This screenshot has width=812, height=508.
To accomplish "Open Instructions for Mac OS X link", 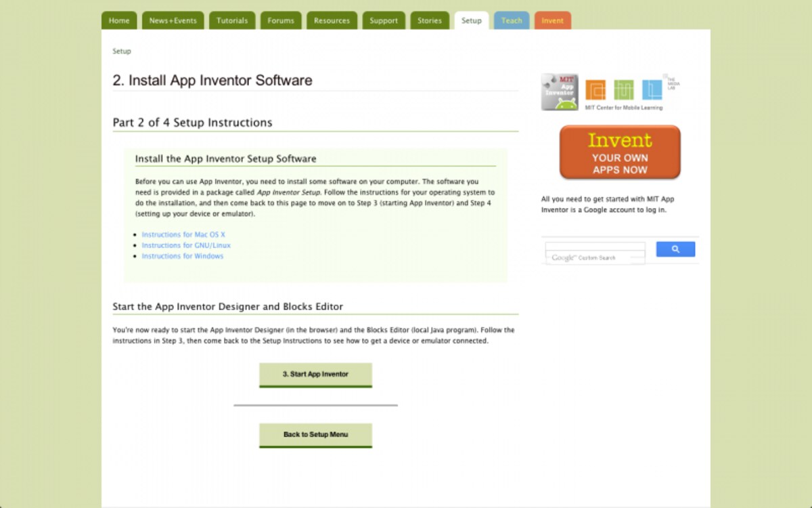I will 183,234.
